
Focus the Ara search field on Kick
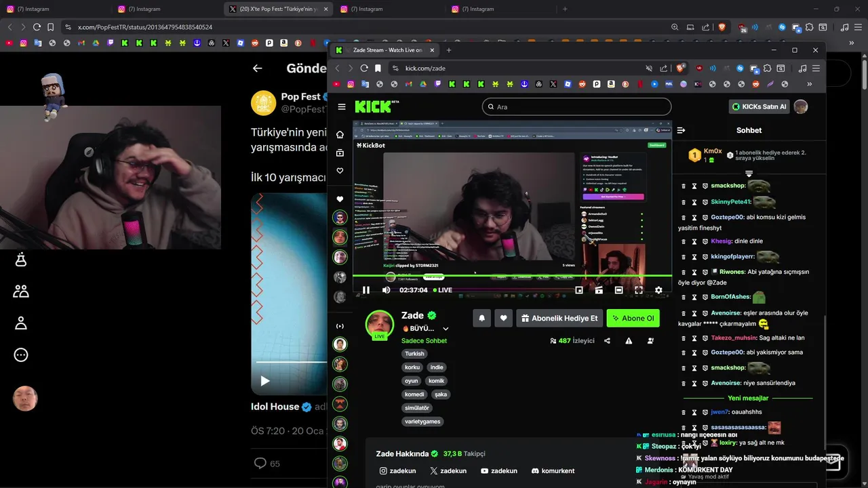576,106
